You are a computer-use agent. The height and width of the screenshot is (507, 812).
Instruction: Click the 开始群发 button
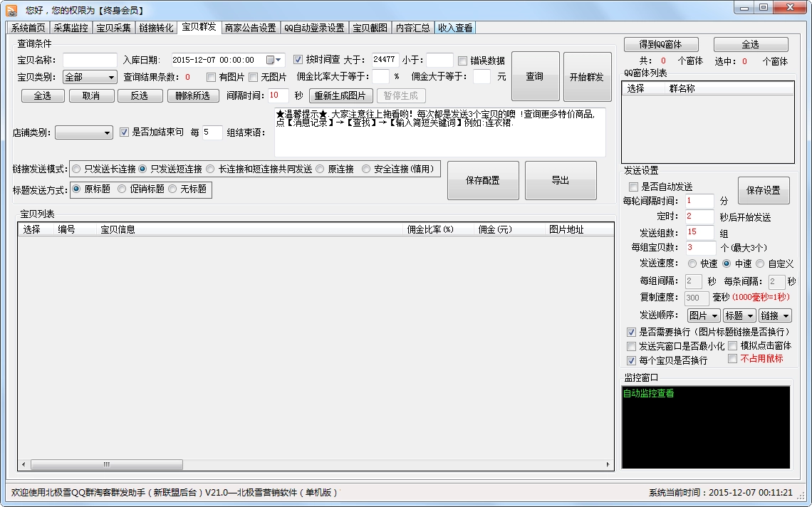[x=587, y=77]
